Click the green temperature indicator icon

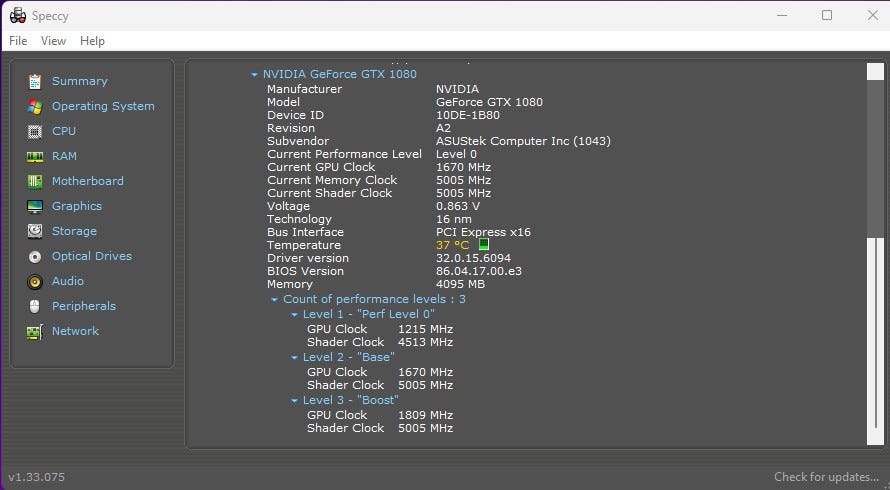point(484,244)
